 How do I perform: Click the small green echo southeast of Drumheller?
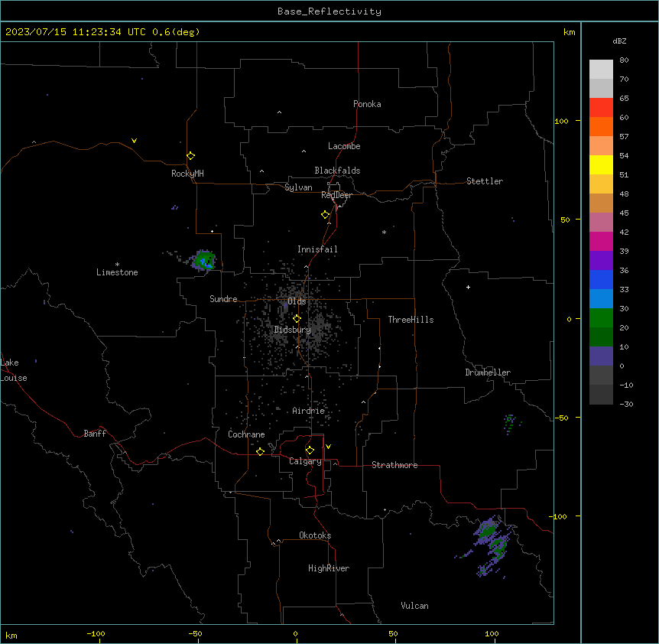pyautogui.click(x=510, y=423)
